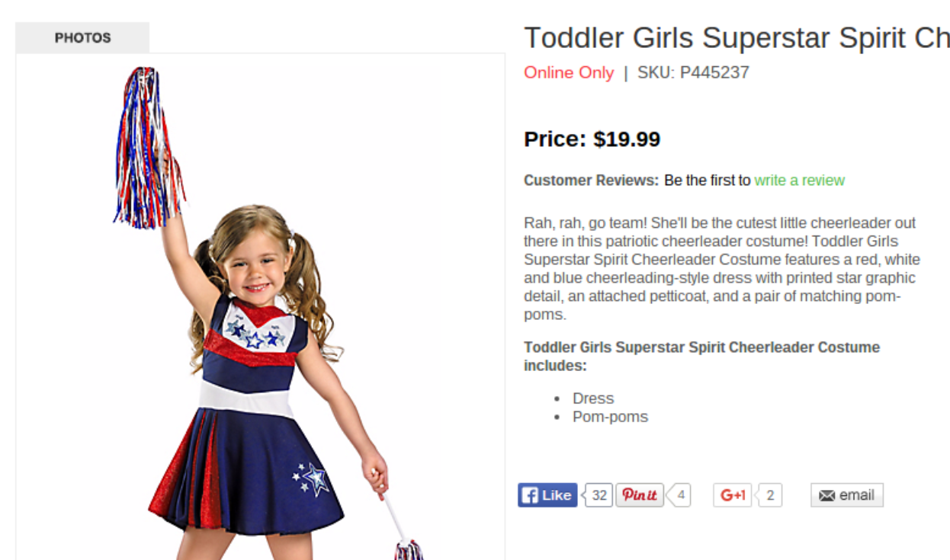950x560 pixels.
Task: Click the Like text on the Facebook button
Action: click(x=557, y=495)
